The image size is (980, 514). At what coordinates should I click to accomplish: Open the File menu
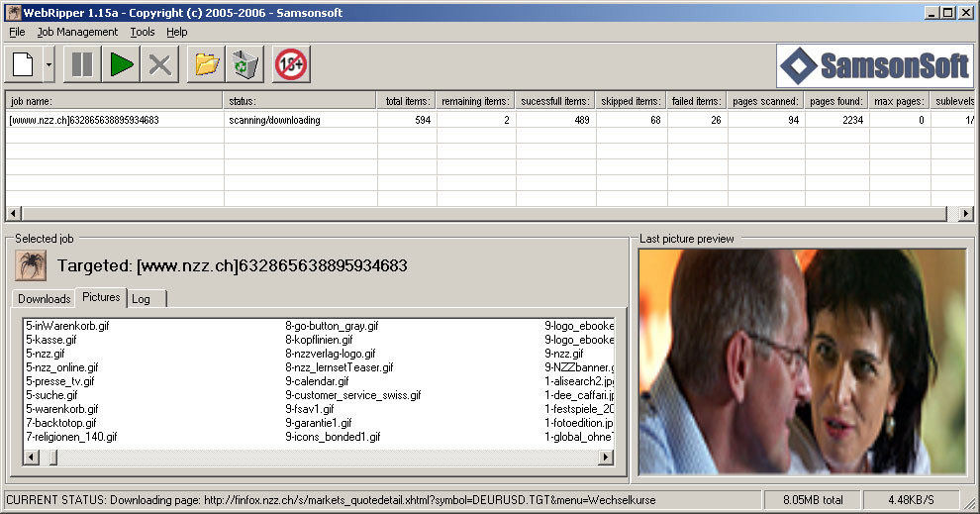[x=17, y=32]
